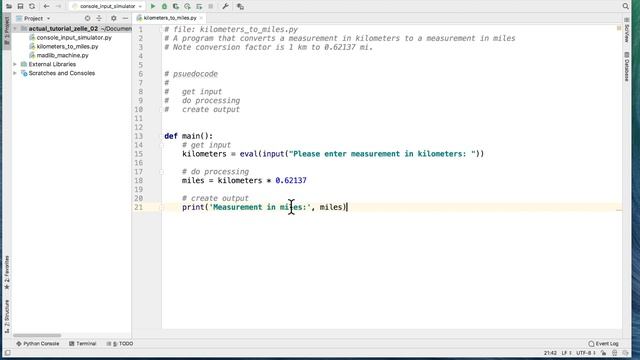Click cursor position 21:42 in status bar
This screenshot has height=360, width=640.
(x=550, y=353)
